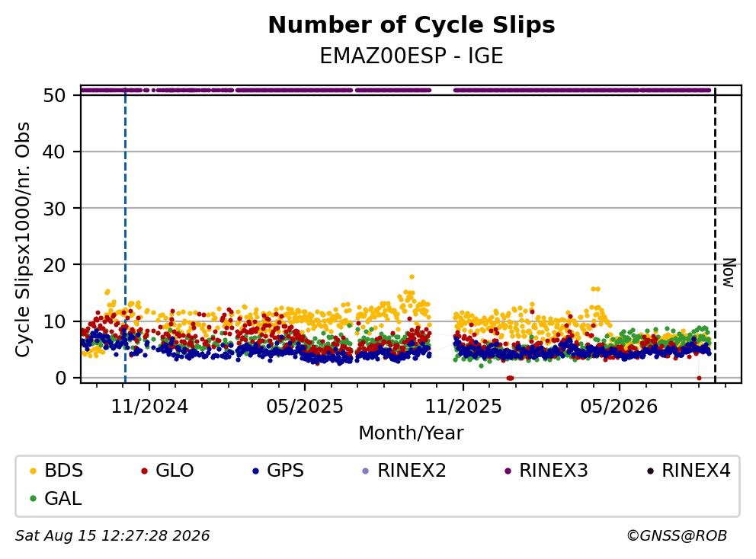Click the GLO legend label

point(175,471)
